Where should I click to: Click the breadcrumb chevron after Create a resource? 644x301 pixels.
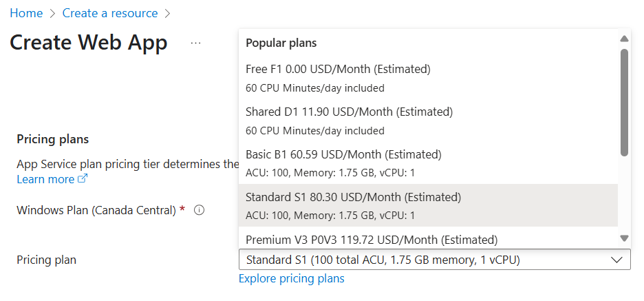pos(167,13)
